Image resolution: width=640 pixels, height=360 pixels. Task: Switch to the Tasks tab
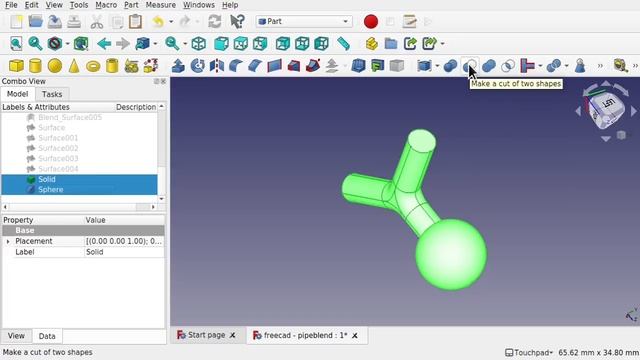point(52,94)
